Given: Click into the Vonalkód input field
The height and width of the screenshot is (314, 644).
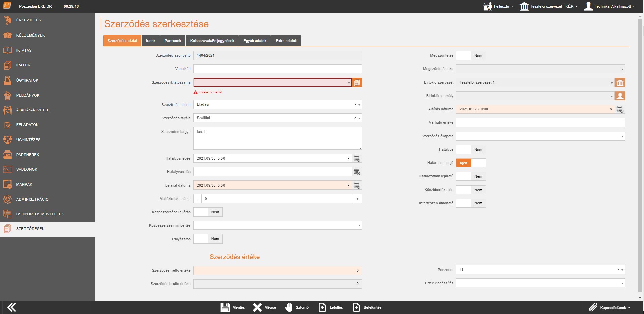Looking at the screenshot, I should [278, 69].
